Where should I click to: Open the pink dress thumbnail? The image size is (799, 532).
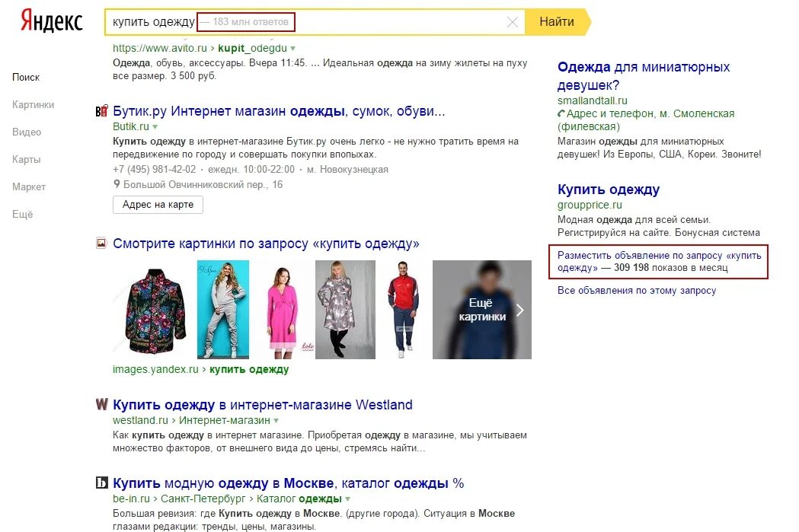[283, 310]
